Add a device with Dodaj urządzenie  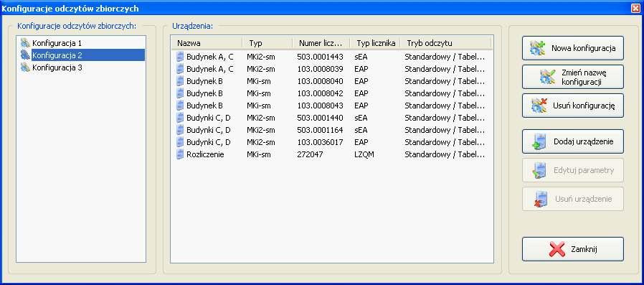click(572, 141)
